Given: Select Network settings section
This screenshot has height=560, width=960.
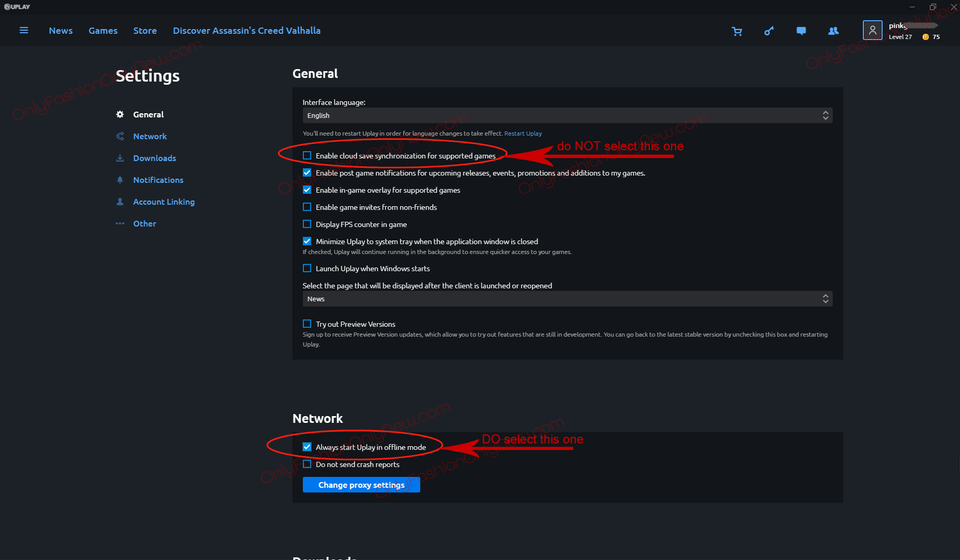Looking at the screenshot, I should [x=150, y=136].
